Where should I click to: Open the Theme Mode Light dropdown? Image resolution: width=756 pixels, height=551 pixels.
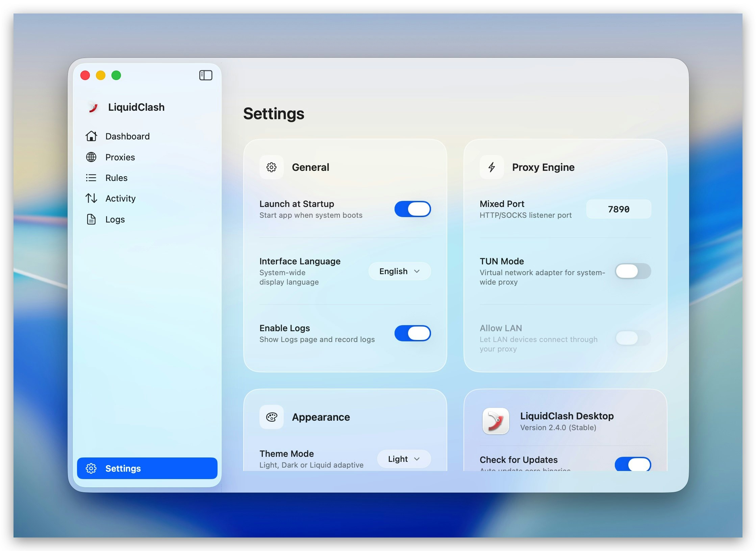[404, 459]
